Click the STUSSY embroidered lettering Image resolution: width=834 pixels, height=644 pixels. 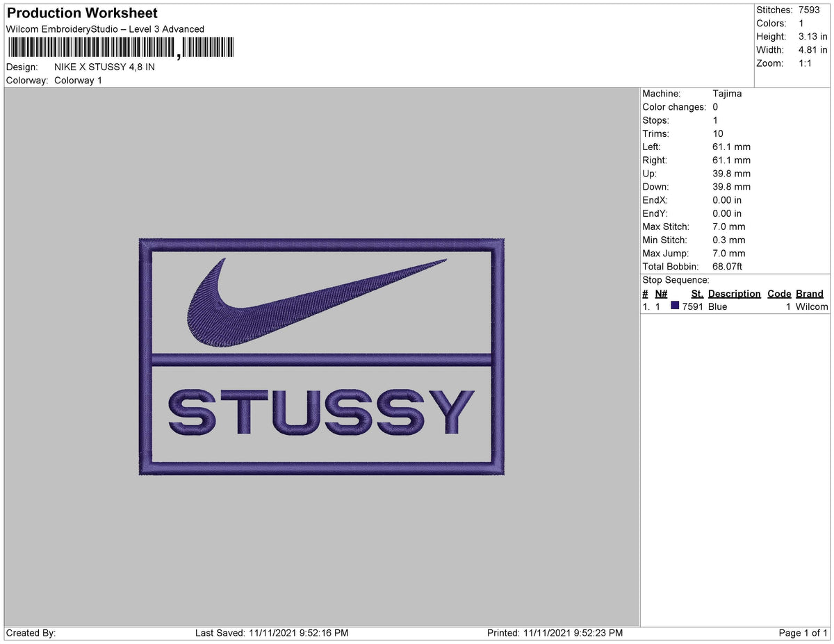322,413
